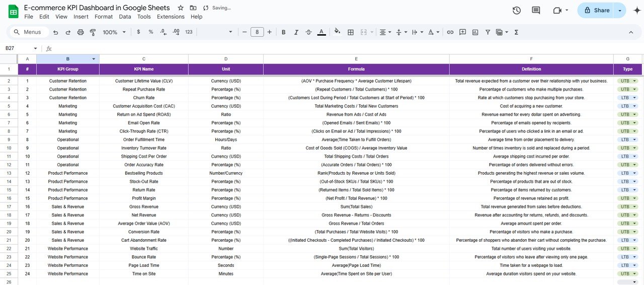Screen dimensions: 644x285
Task: Move document to a folder
Action: click(x=193, y=8)
